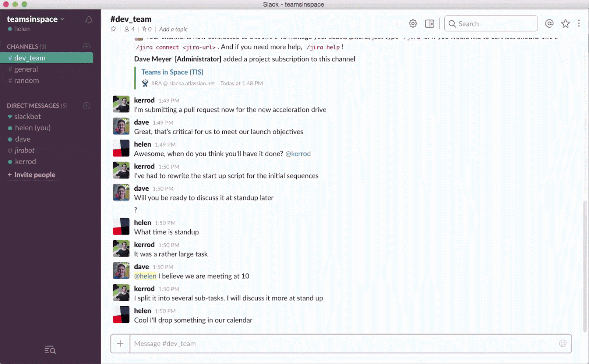Screen dimensions: 589x364
Task: Focus the Message #dev_team input field
Action: click(x=342, y=343)
